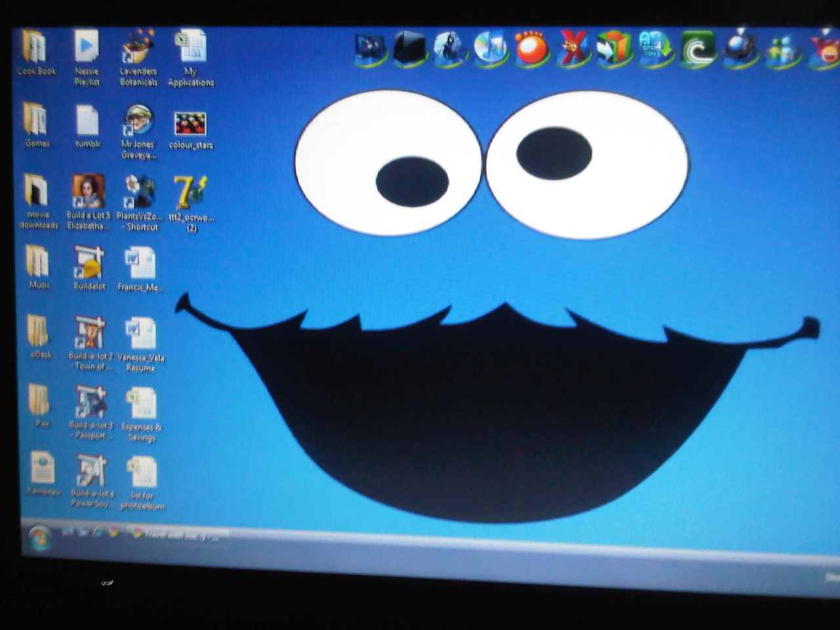Launch Build-a-lot 2 Town of shortcut
The height and width of the screenshot is (630, 840).
[x=91, y=344]
